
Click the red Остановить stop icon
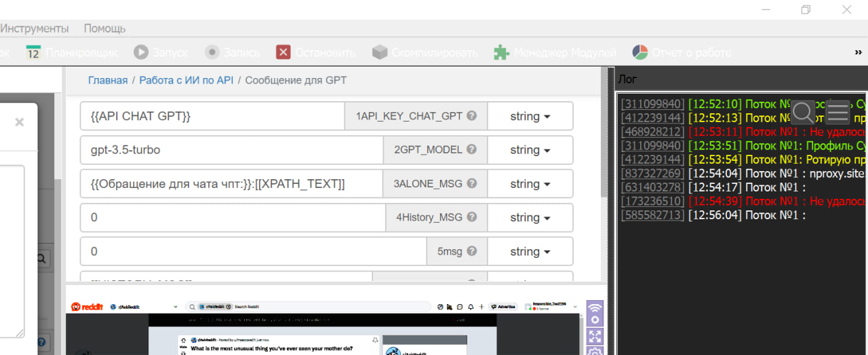pos(283,52)
